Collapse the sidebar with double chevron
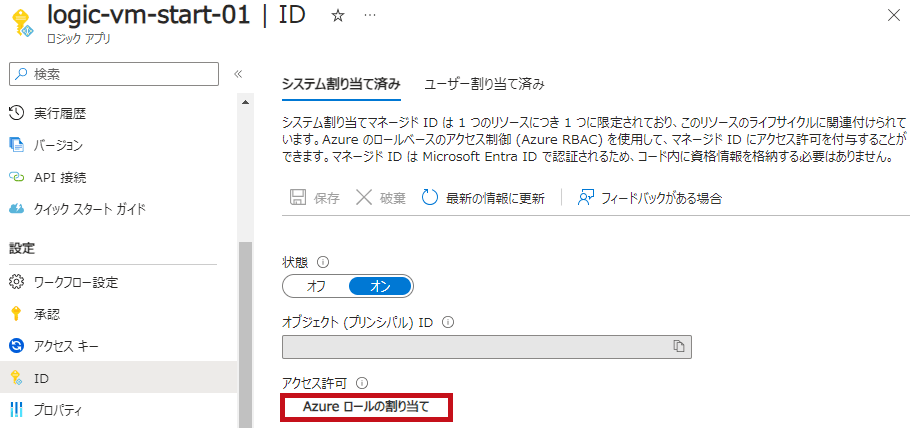The width and height of the screenshot is (915, 428). click(238, 74)
